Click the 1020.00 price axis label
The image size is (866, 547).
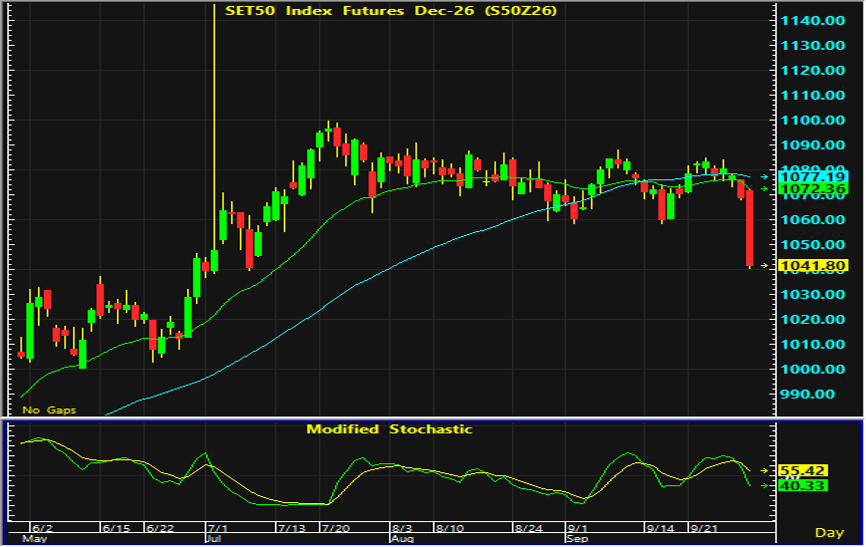point(812,319)
